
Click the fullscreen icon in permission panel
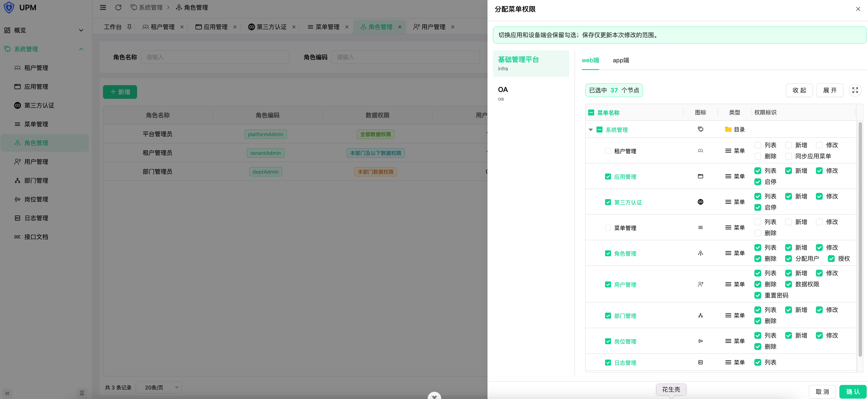tap(855, 90)
